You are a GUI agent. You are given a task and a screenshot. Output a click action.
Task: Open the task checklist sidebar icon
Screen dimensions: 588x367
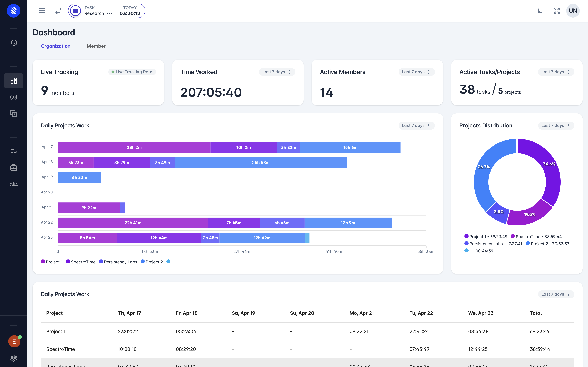click(x=14, y=151)
